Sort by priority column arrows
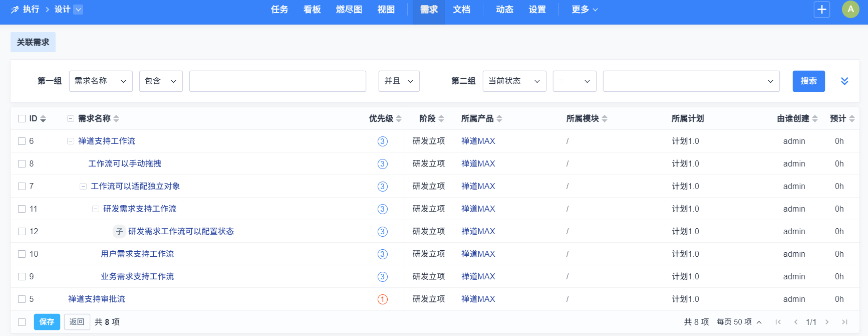 399,119
